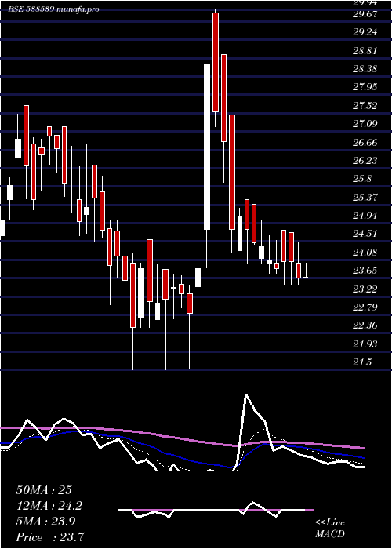Image resolution: width=392 pixels, height=549 pixels.
Task: Click the BSE munafa.pro chart title
Action: coord(54,9)
